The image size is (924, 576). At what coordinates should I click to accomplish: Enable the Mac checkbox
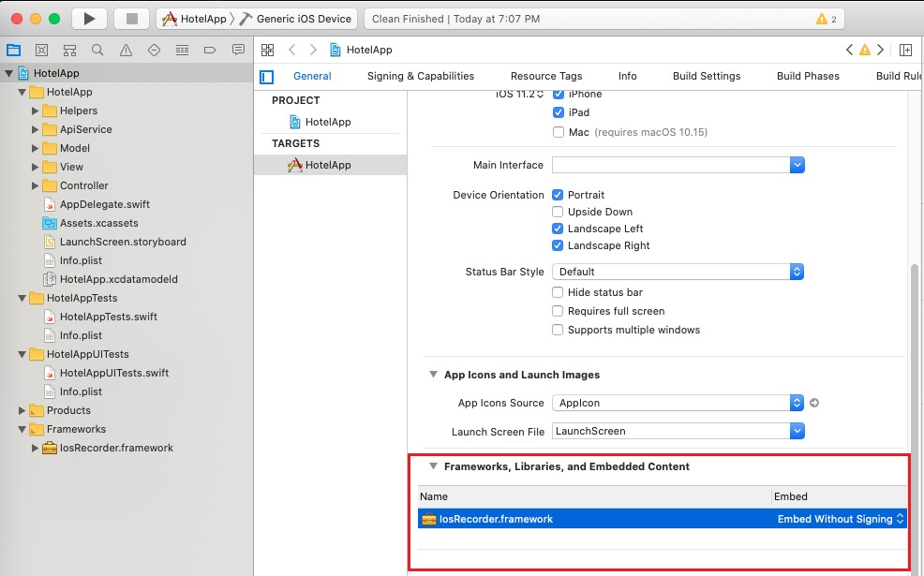click(x=558, y=132)
